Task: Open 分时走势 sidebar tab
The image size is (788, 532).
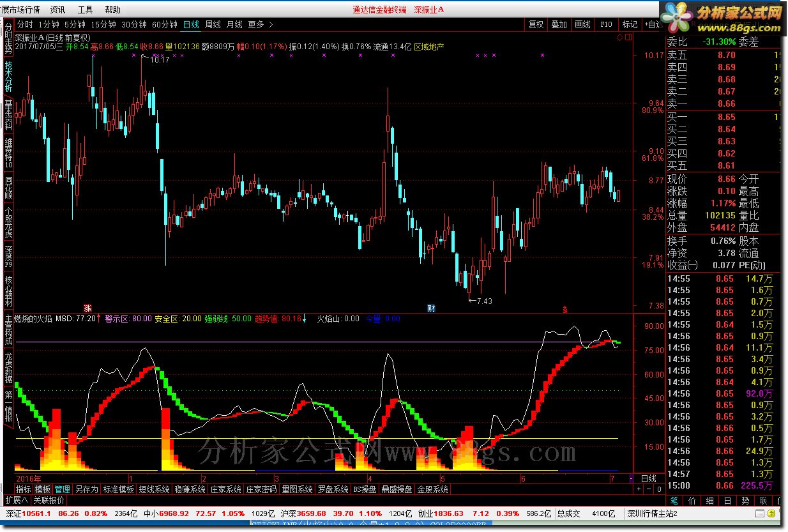Action: (x=8, y=36)
